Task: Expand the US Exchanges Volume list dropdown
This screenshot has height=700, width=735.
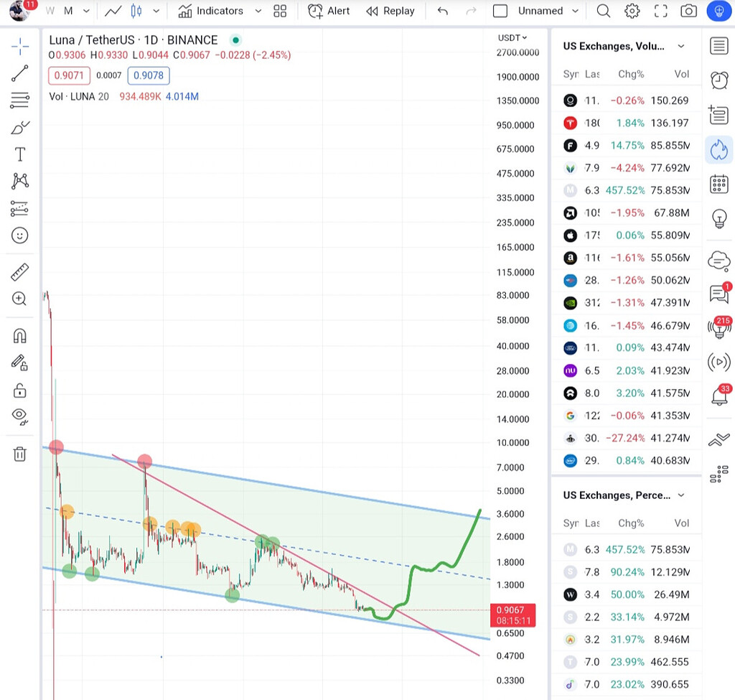Action: click(x=681, y=46)
